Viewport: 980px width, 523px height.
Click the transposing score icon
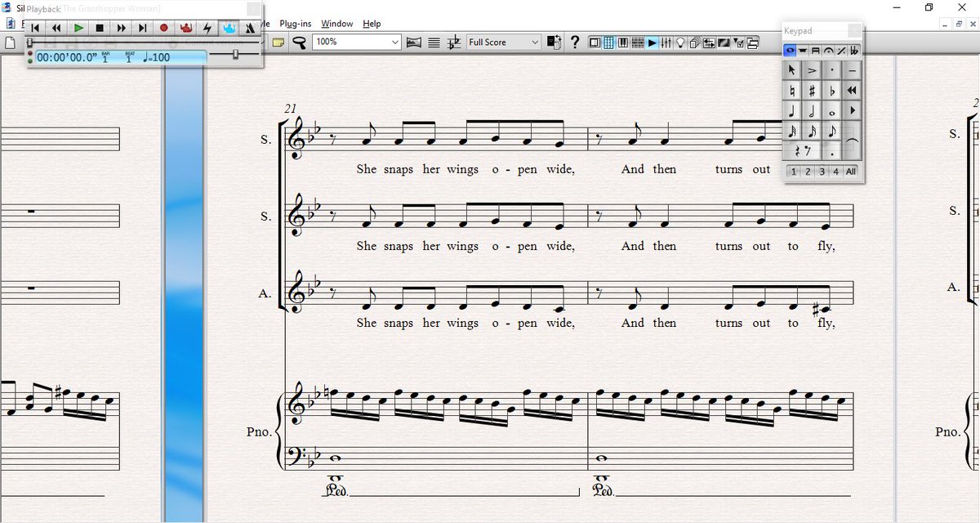tap(455, 42)
